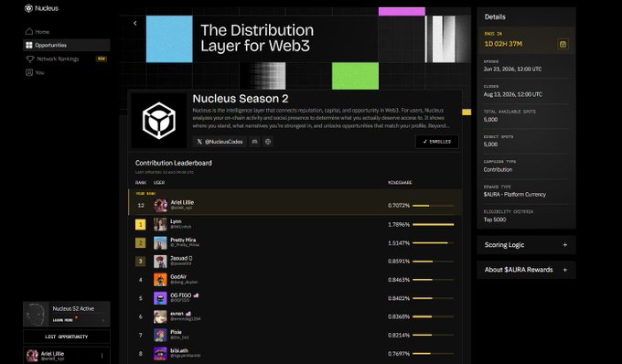The width and height of the screenshot is (622, 364).
Task: Click the Top 5000 eligibility value
Action: (495, 219)
